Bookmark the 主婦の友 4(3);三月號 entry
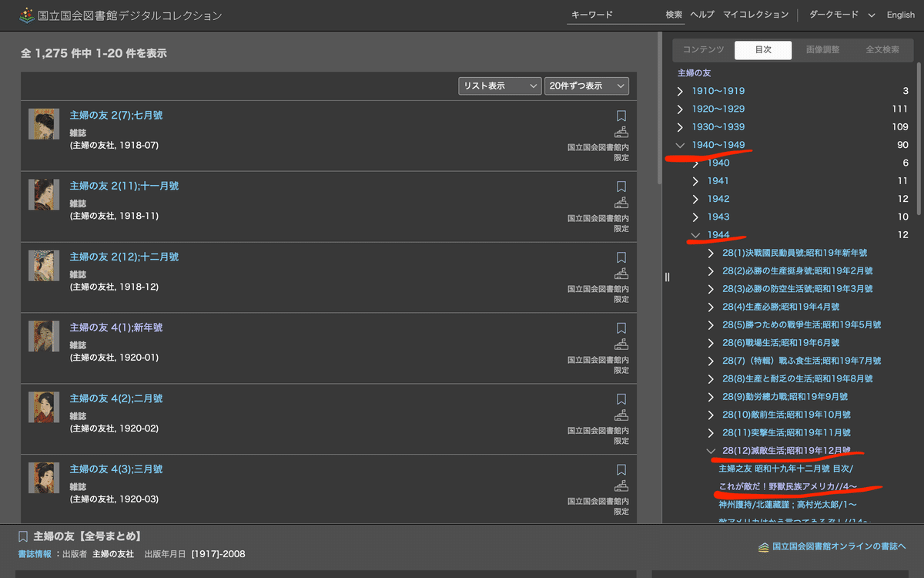Viewport: 924px width, 578px height. 621,470
